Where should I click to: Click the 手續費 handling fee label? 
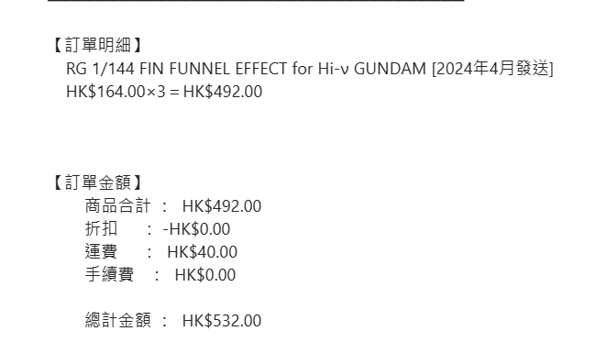[109, 274]
